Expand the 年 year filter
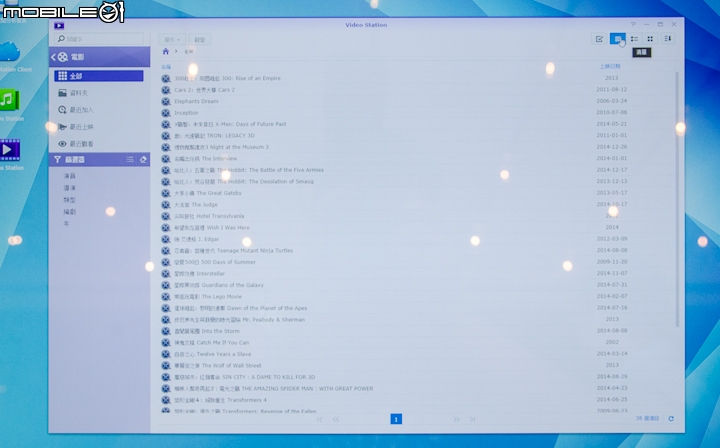The image size is (720, 448). [x=67, y=224]
